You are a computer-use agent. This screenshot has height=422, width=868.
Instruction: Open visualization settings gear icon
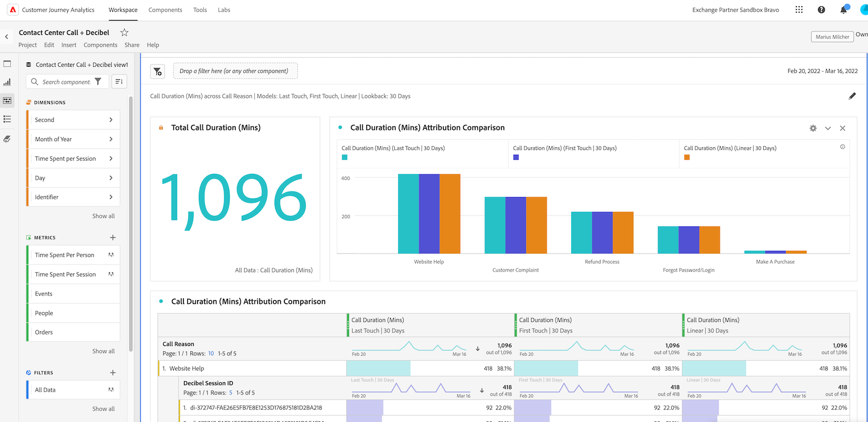813,128
